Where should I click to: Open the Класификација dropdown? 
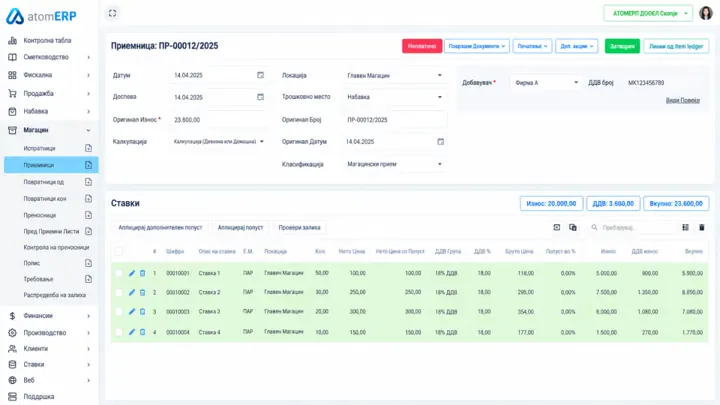coord(394,164)
